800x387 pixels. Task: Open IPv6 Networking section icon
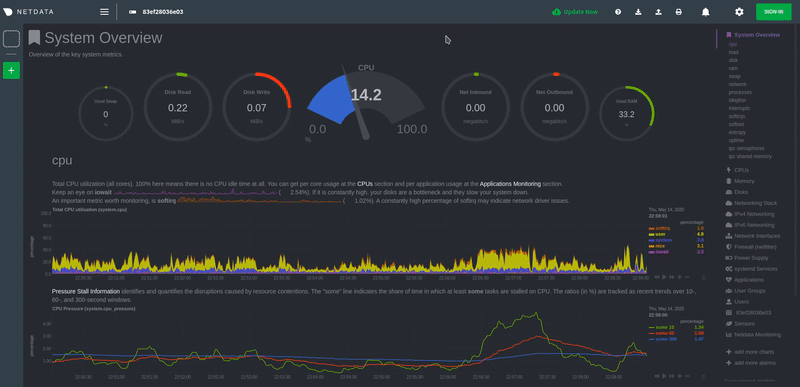point(729,225)
